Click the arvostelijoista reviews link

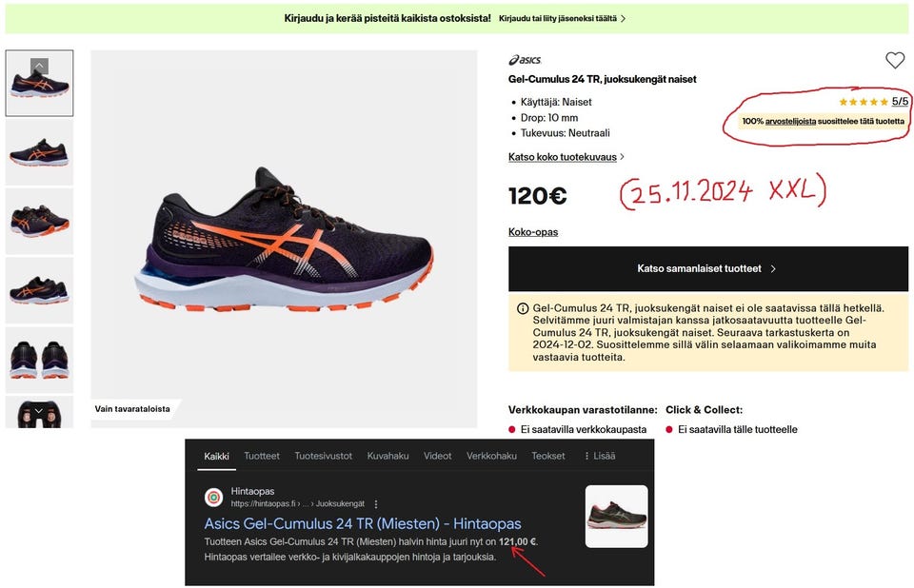tap(790, 121)
